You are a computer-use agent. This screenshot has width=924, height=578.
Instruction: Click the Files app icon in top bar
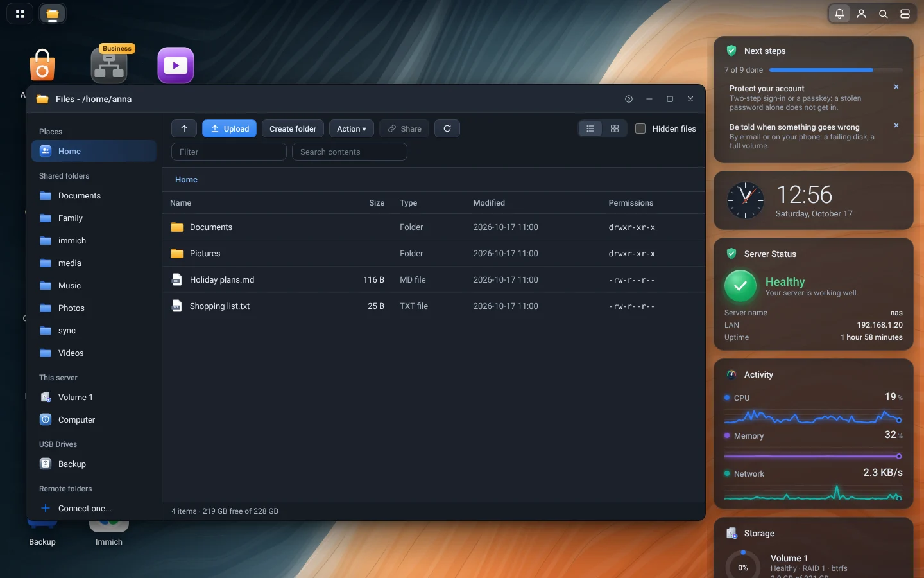(x=53, y=13)
